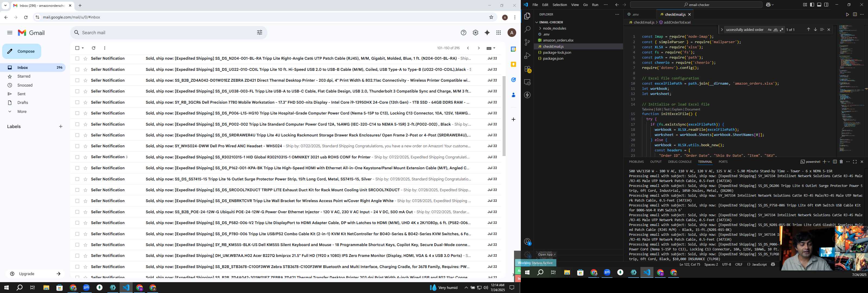Screen dimensions: 868x293
Task: Split the powershell terminal
Action: (835, 162)
